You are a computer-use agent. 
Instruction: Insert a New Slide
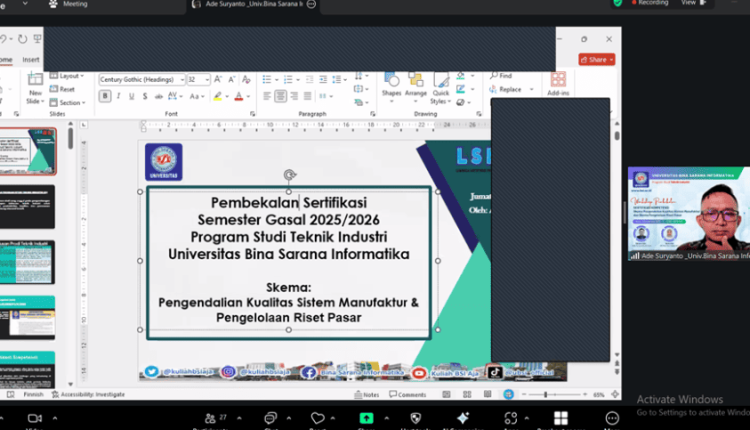(x=35, y=88)
